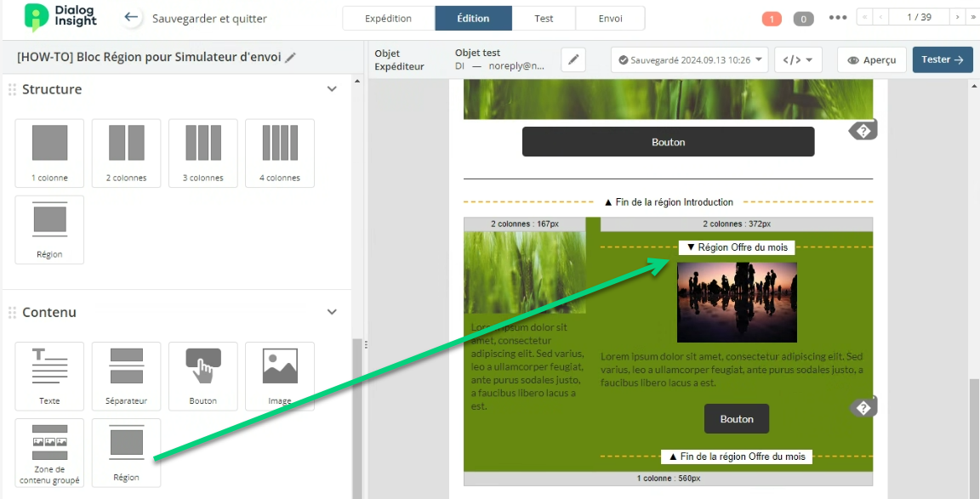The width and height of the screenshot is (980, 499).
Task: Click the editor canvas vertical scrollbar
Action: click(x=974, y=437)
